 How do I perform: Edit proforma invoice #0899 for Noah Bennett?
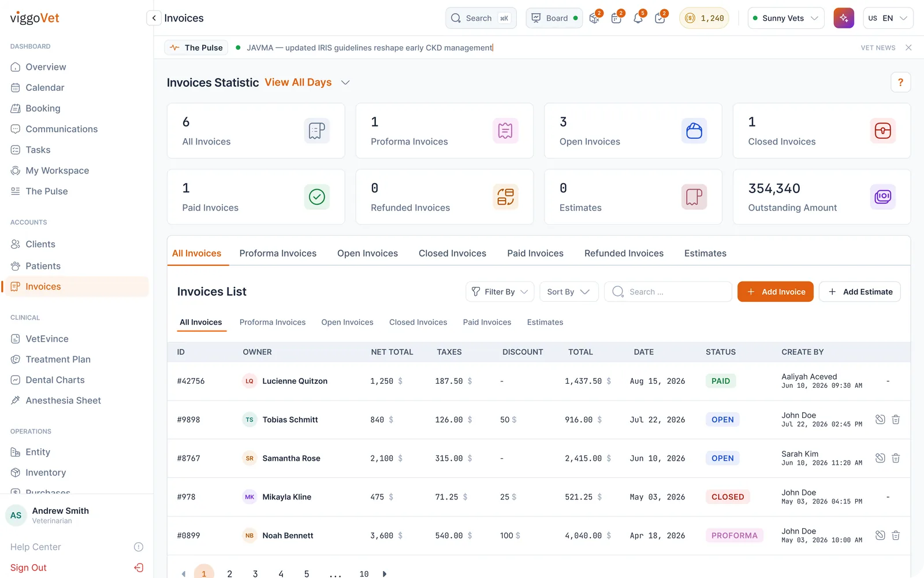click(880, 535)
